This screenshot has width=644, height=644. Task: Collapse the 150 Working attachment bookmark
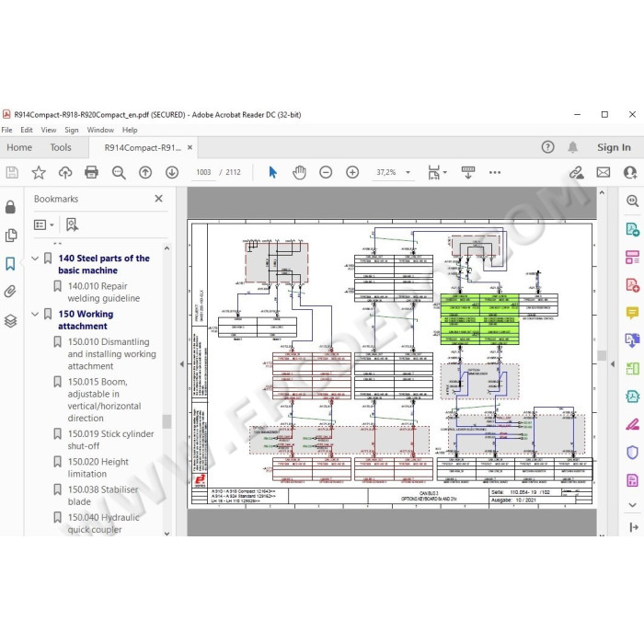pyautogui.click(x=35, y=315)
